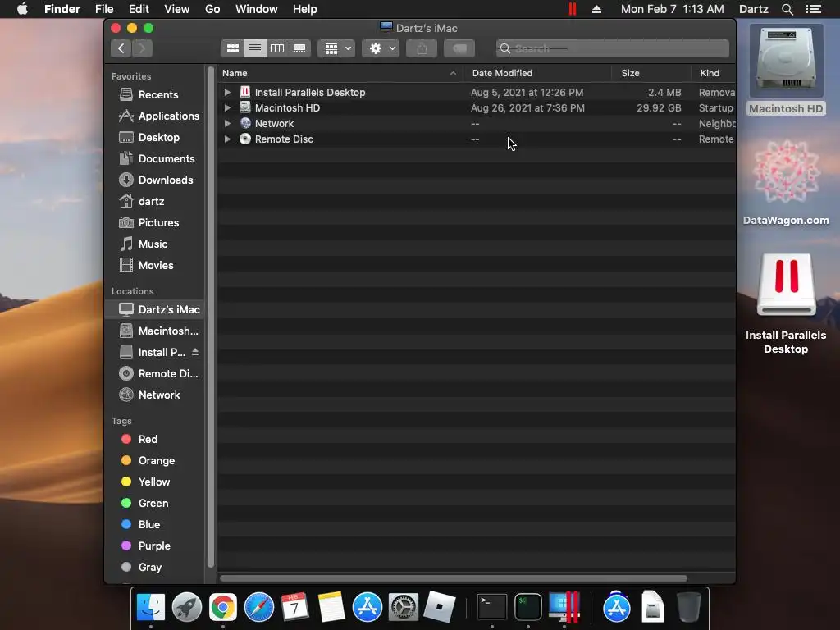This screenshot has height=630, width=840.
Task: Click the Edit Tags toolbar button
Action: [459, 48]
